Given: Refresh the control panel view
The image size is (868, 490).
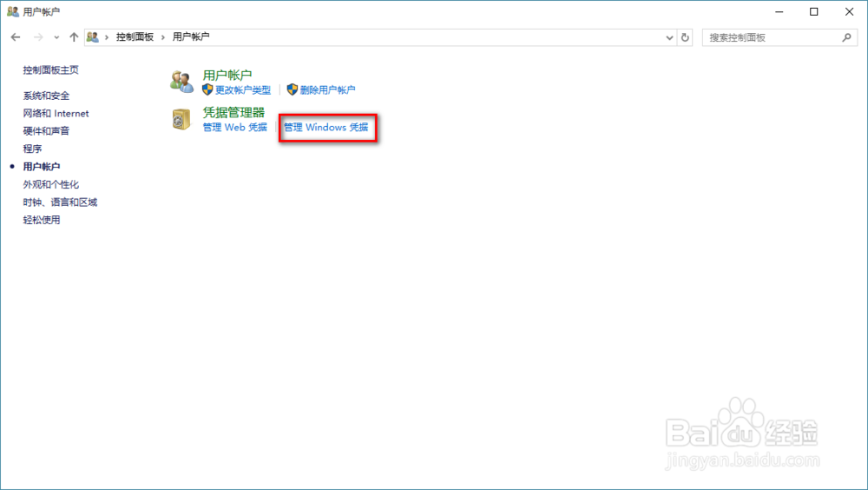Looking at the screenshot, I should click(x=685, y=37).
